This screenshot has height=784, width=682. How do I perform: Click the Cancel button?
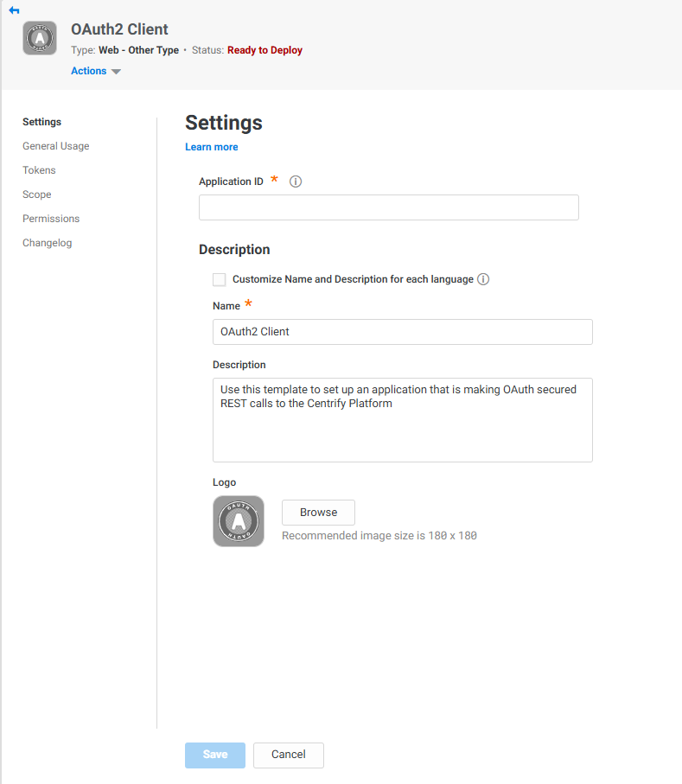[x=288, y=755]
